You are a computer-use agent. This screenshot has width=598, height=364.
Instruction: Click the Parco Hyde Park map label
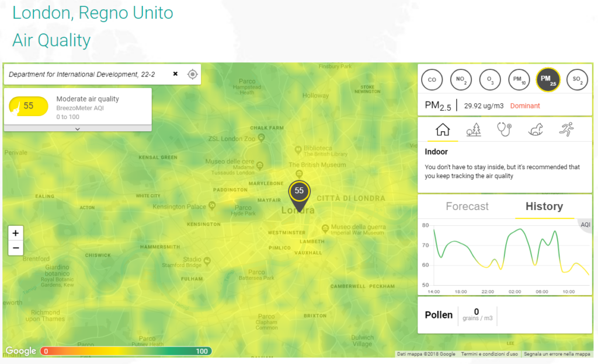tap(244, 211)
